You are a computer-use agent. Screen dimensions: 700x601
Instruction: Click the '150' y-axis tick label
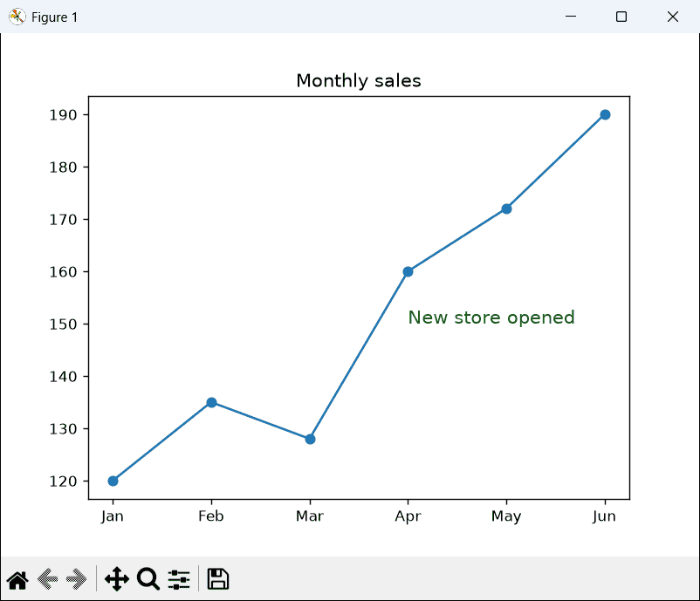[x=63, y=324]
